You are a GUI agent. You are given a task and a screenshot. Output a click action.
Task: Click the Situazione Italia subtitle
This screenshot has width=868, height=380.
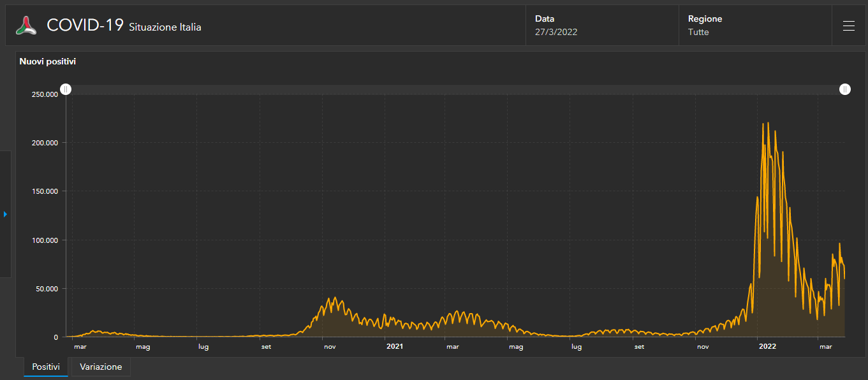pyautogui.click(x=165, y=27)
